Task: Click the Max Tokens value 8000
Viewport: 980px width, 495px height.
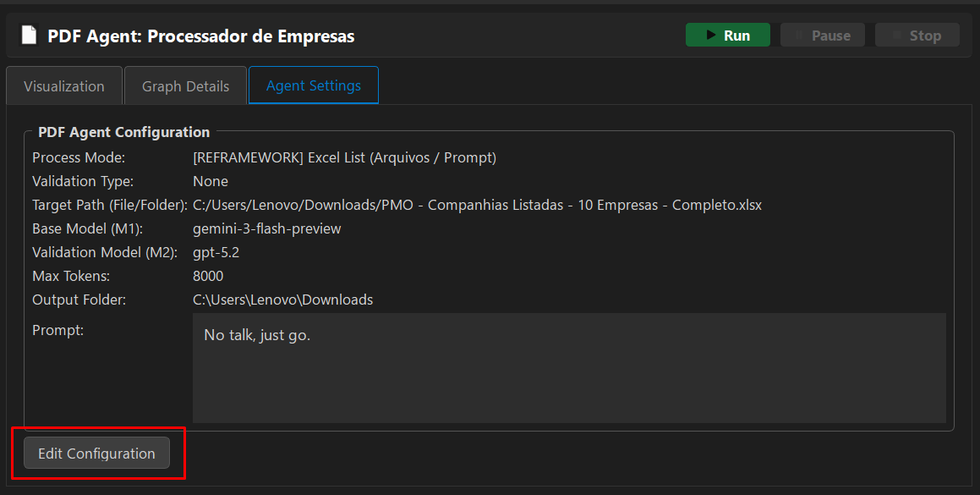Action: tap(208, 276)
